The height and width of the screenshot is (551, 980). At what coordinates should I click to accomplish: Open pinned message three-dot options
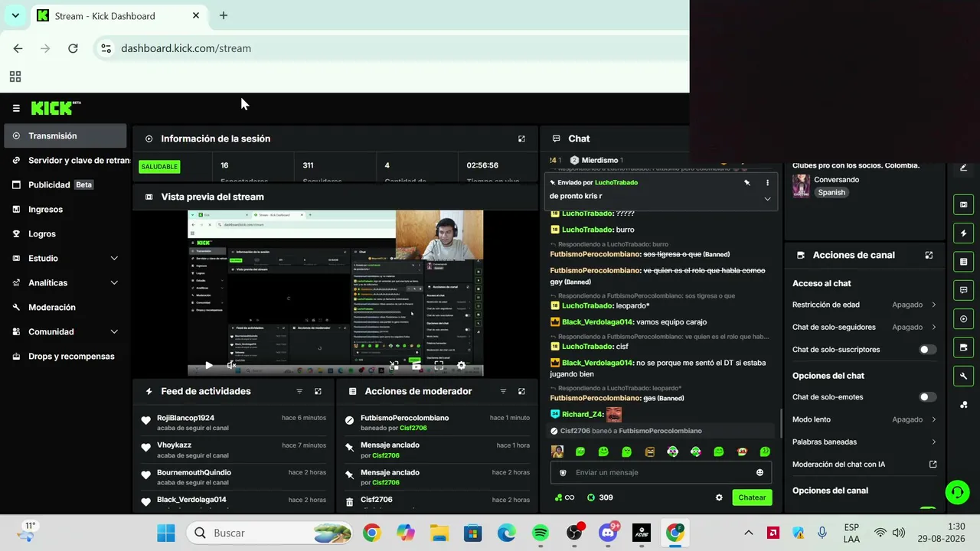767,183
